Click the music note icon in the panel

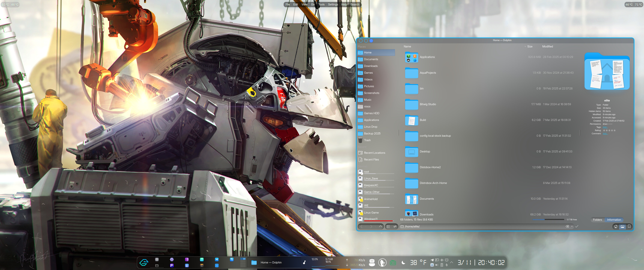(304, 262)
